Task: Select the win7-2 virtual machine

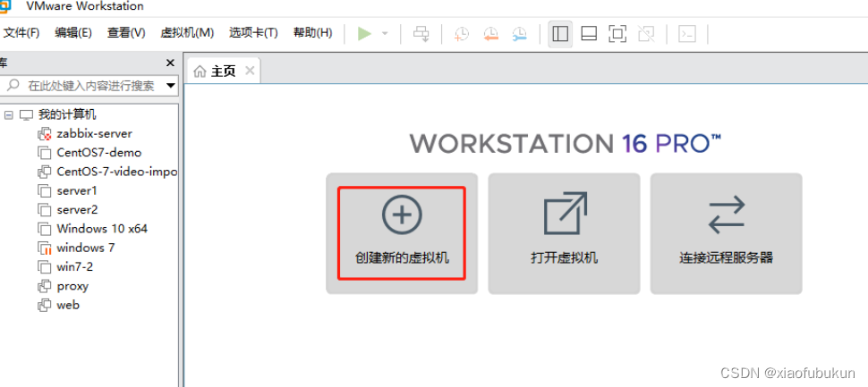Action: pyautogui.click(x=75, y=267)
